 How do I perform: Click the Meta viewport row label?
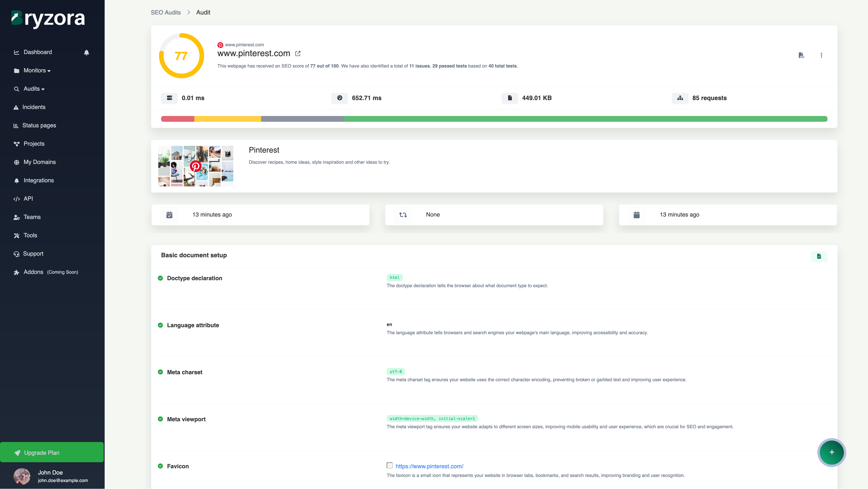click(x=186, y=419)
